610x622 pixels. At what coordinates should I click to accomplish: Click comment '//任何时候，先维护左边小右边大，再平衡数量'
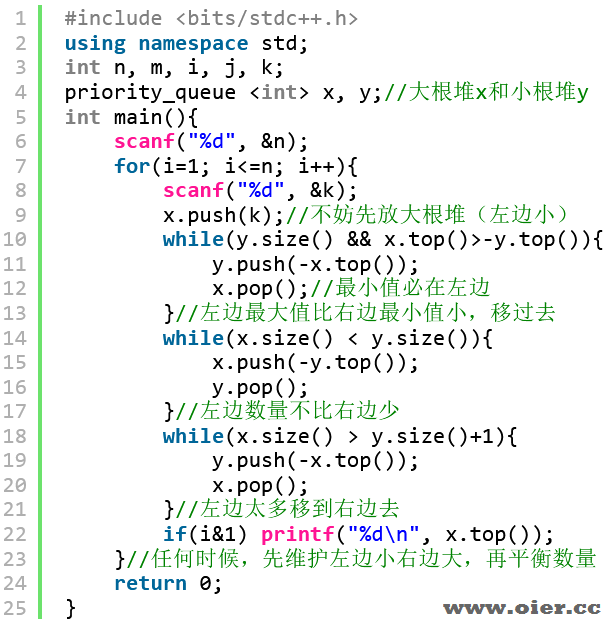tap(361, 559)
